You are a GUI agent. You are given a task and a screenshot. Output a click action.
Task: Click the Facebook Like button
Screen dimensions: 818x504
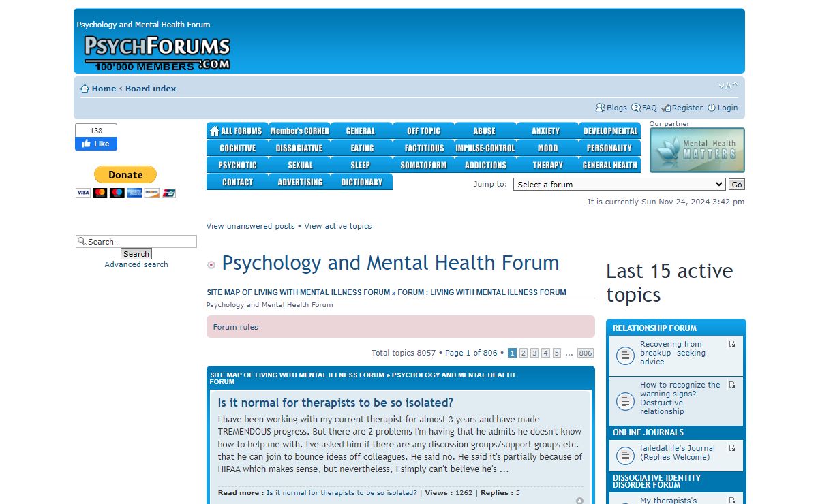click(96, 144)
